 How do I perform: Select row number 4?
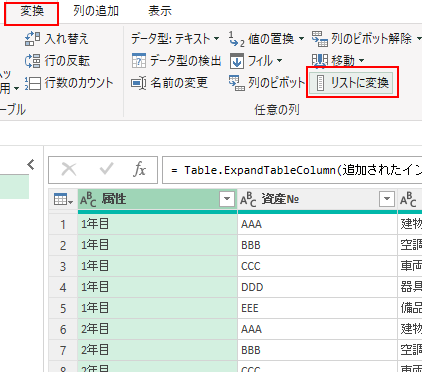[x=63, y=287]
